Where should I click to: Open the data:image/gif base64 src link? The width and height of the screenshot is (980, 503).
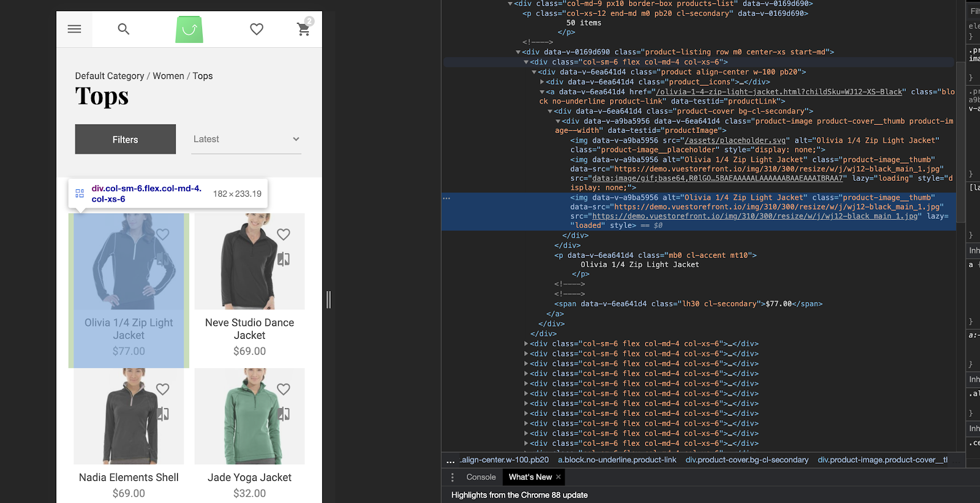(x=718, y=178)
